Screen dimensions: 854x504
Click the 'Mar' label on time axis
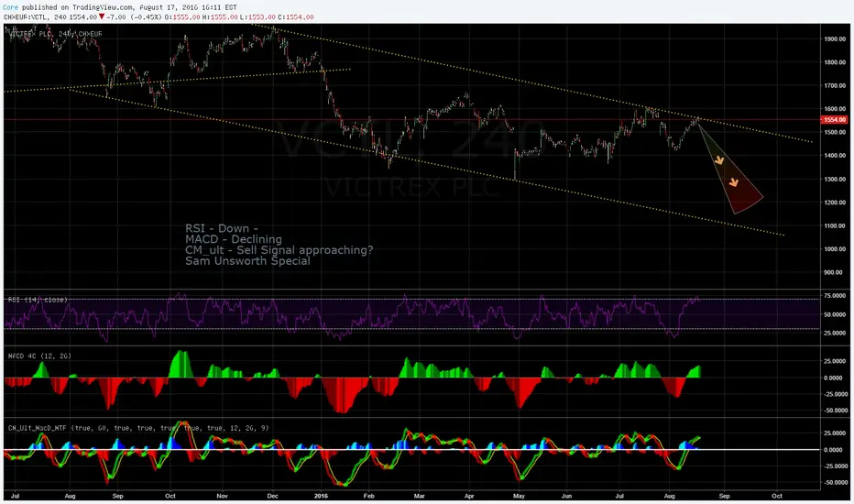point(419,496)
